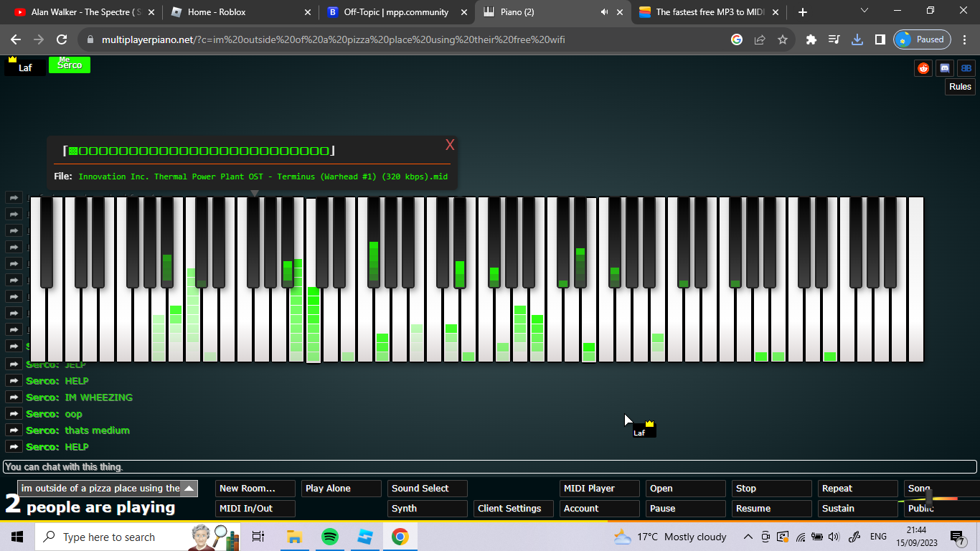Switch to Off-Topic | mpp.community tab
This screenshot has width=980, height=551.
coord(396,12)
